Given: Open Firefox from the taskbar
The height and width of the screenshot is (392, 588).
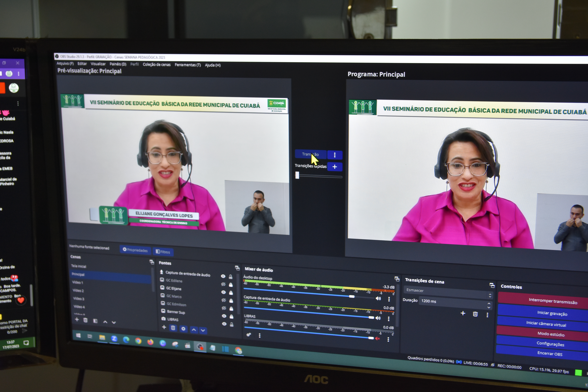Looking at the screenshot, I should click(x=150, y=342).
